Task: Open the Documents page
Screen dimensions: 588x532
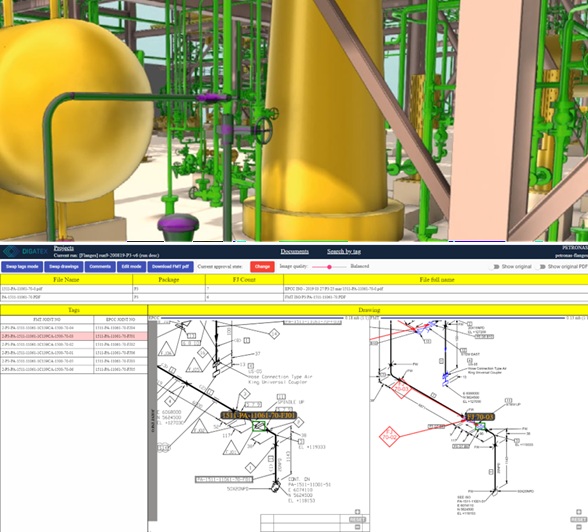Action: point(294,251)
